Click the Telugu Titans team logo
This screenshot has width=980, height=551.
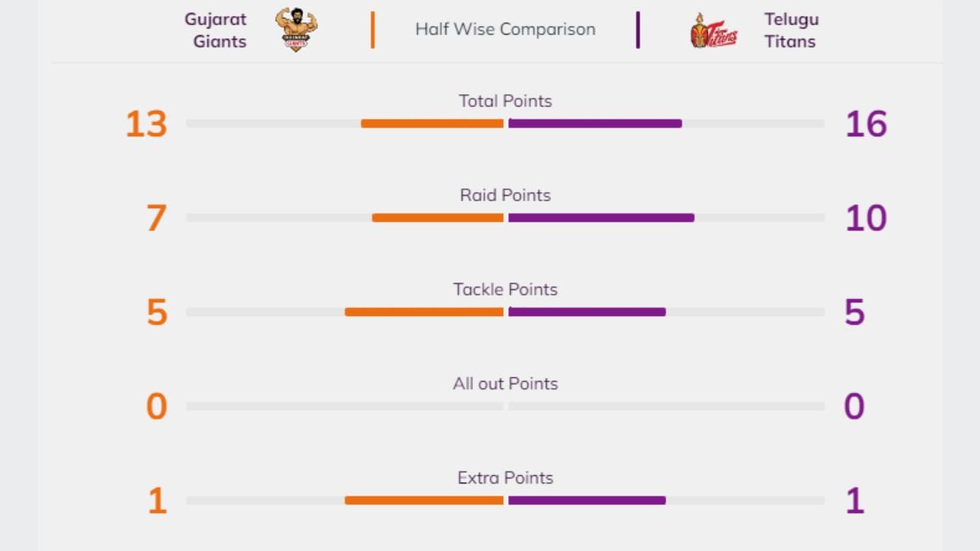pyautogui.click(x=714, y=31)
